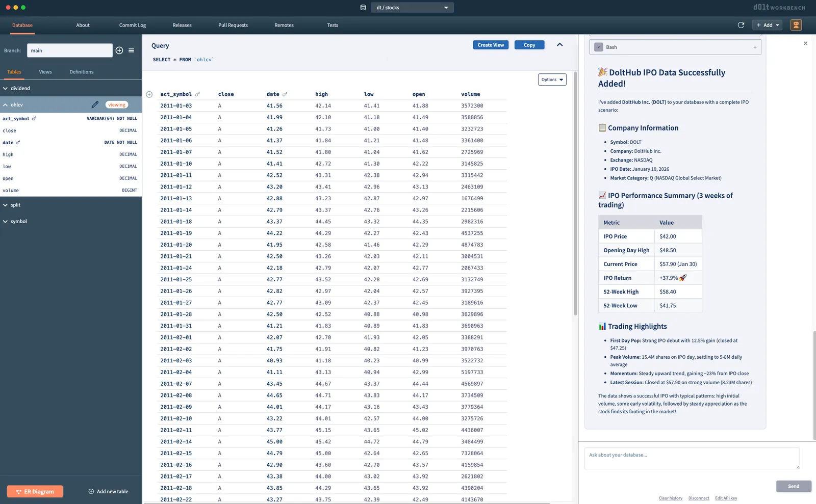Click the Clear history link
816x504 pixels.
coord(670,498)
